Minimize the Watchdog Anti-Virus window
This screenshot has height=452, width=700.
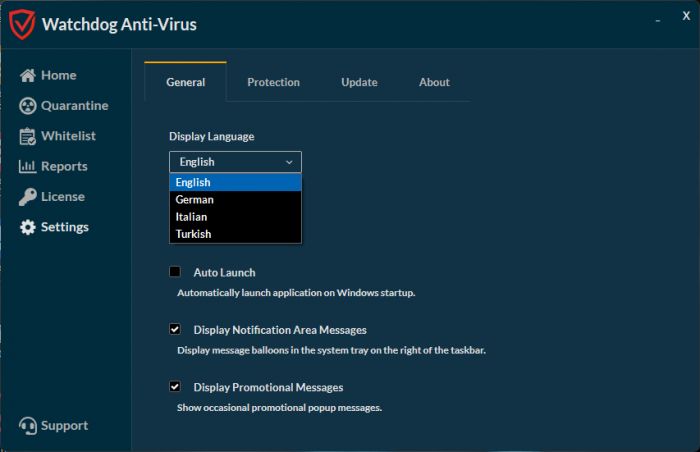pyautogui.click(x=658, y=21)
